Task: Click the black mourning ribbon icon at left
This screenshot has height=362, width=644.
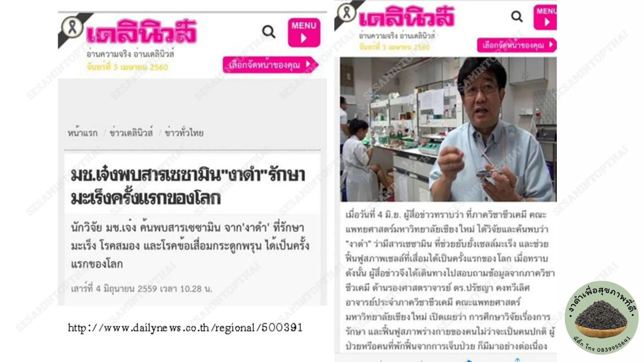Action: [x=72, y=27]
